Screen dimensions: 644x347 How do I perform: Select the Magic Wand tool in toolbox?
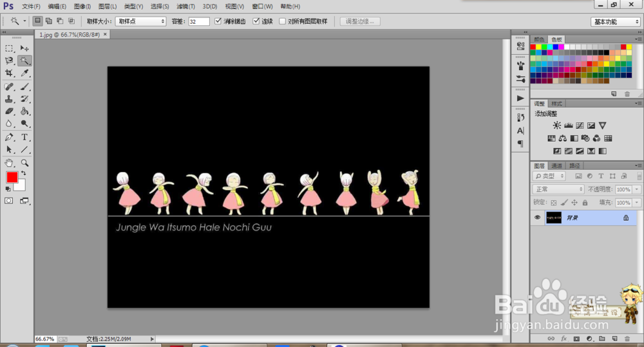pos(24,61)
